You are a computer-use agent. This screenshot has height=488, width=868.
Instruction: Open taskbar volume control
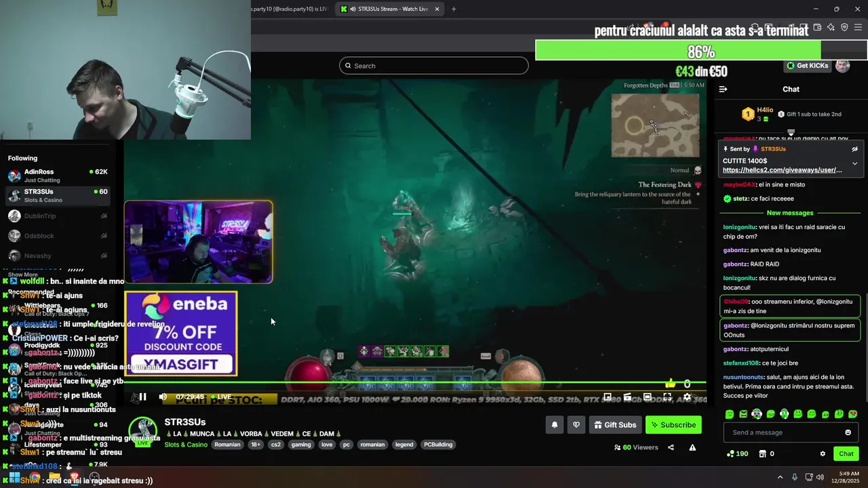click(820, 477)
